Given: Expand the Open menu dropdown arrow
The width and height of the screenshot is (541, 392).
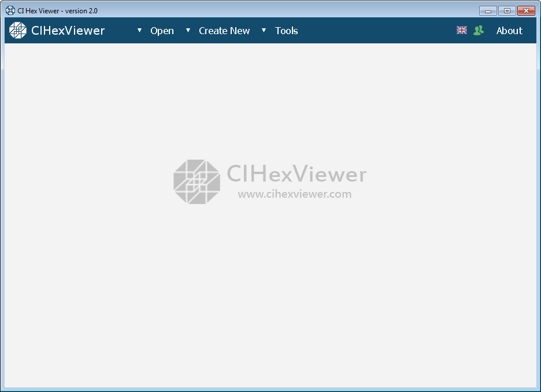Looking at the screenshot, I should (139, 31).
